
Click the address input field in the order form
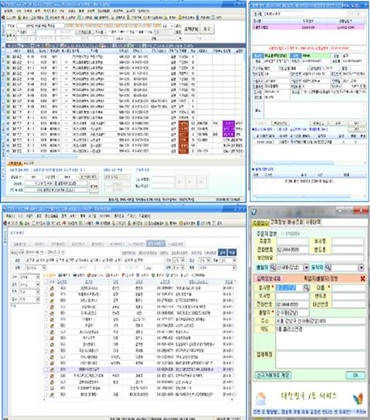[320, 321]
